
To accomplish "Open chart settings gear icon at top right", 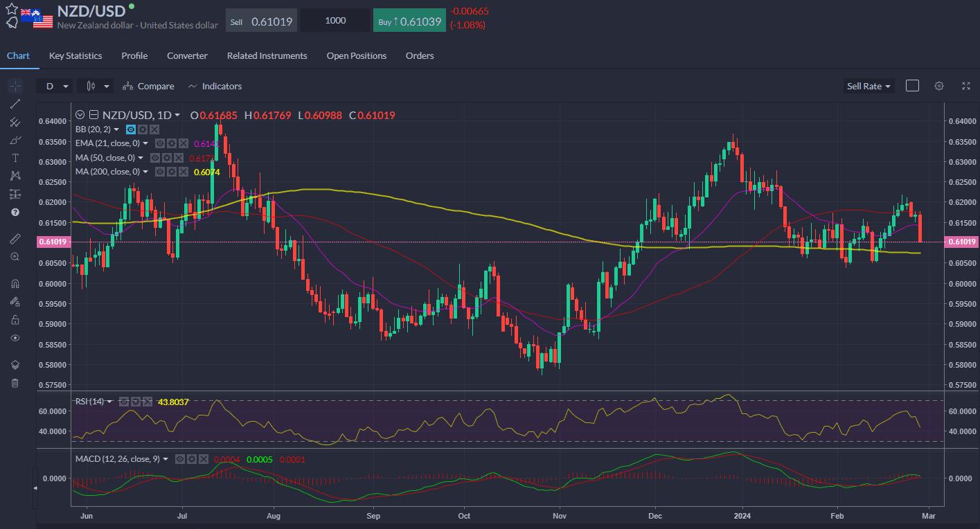I will (939, 86).
